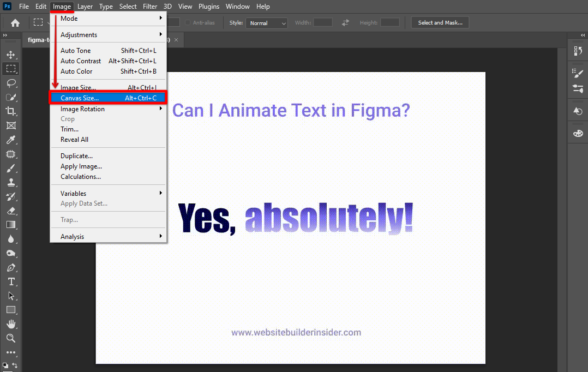Expand the Adjustments submenu

(x=109, y=35)
